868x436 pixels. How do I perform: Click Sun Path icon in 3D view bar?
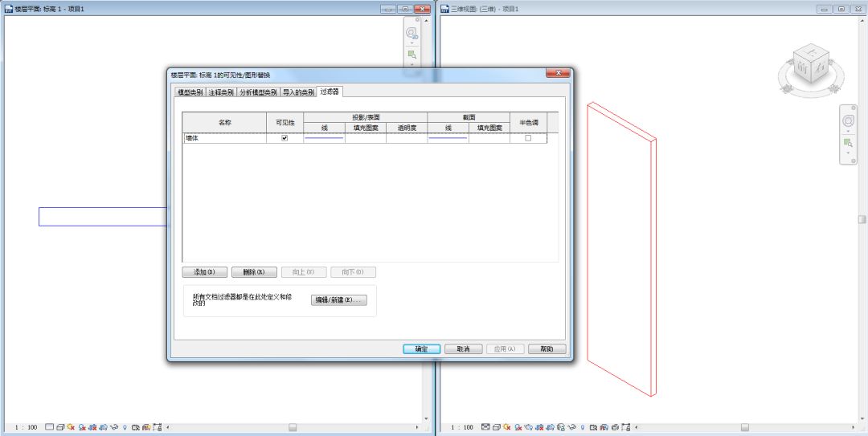click(508, 427)
